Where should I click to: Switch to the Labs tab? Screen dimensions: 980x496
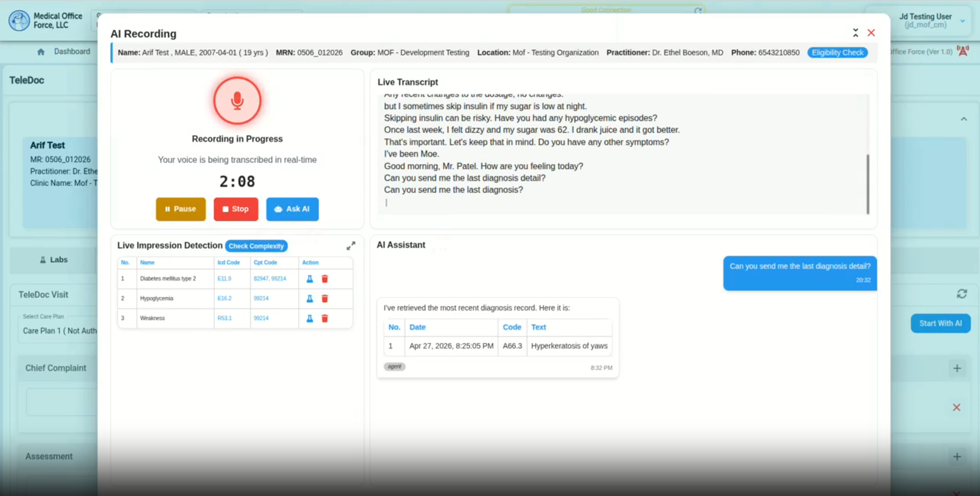pos(54,260)
